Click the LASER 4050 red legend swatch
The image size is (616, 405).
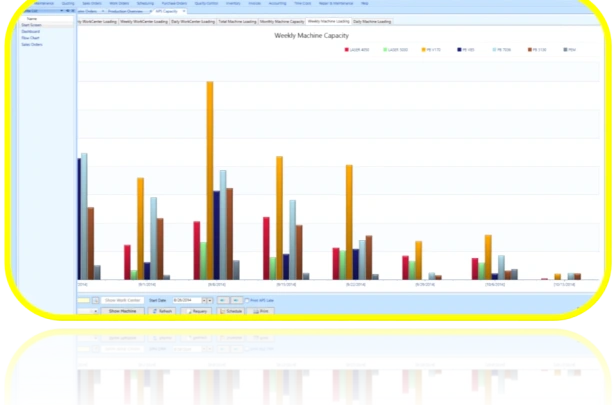pyautogui.click(x=346, y=50)
